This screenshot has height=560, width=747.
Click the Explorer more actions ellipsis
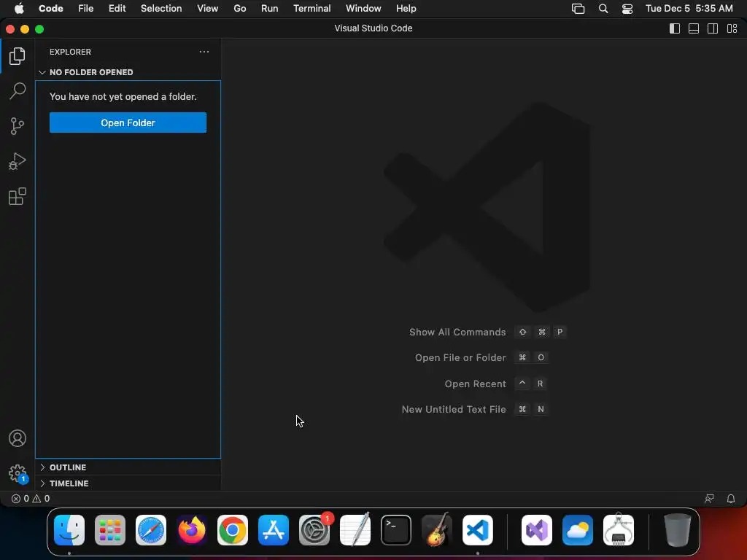[204, 52]
